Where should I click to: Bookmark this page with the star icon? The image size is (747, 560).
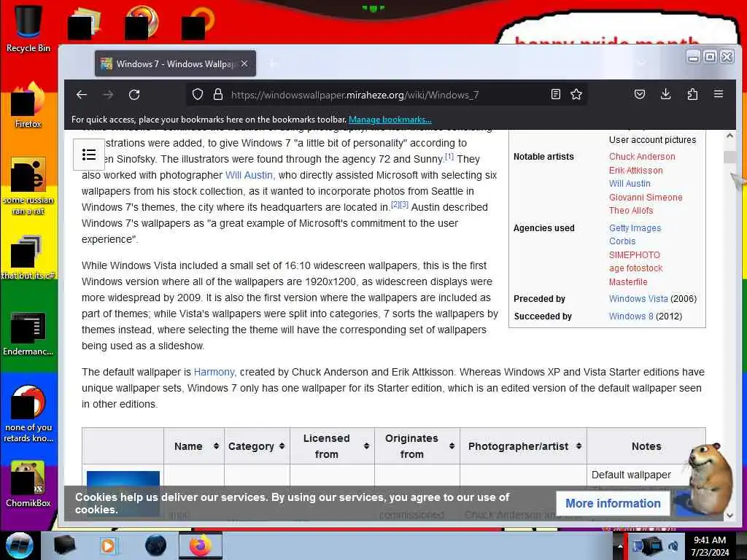tap(576, 94)
